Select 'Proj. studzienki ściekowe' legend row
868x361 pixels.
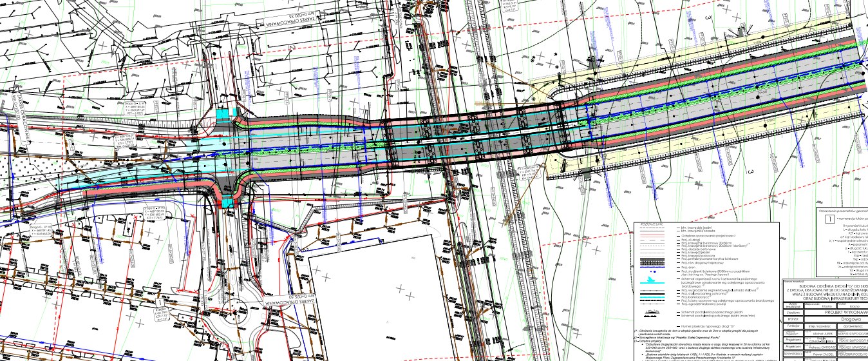coord(716,271)
